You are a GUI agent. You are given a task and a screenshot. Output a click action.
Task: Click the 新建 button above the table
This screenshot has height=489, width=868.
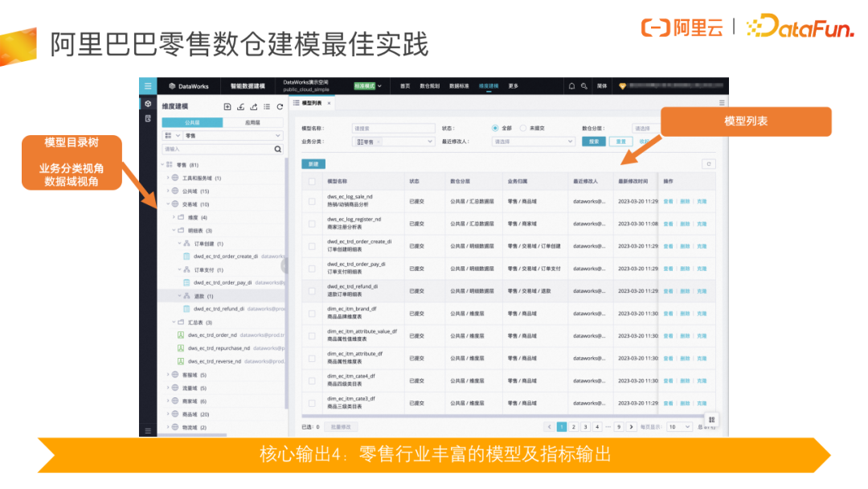(x=313, y=162)
